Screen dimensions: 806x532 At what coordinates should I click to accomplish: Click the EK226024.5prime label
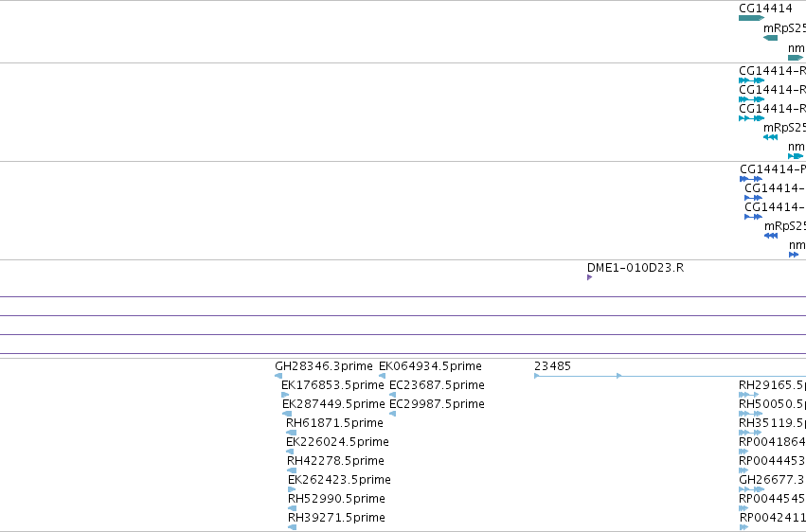(337, 442)
